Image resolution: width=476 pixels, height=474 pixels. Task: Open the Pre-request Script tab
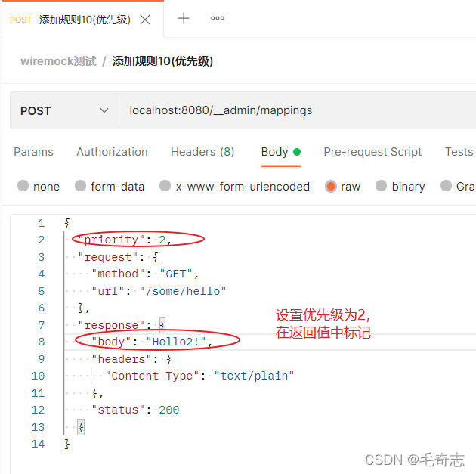point(372,152)
